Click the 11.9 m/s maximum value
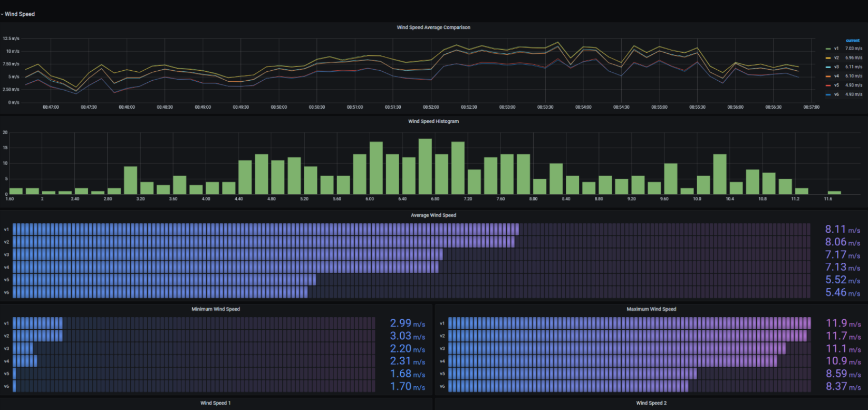This screenshot has width=868, height=410. click(843, 323)
